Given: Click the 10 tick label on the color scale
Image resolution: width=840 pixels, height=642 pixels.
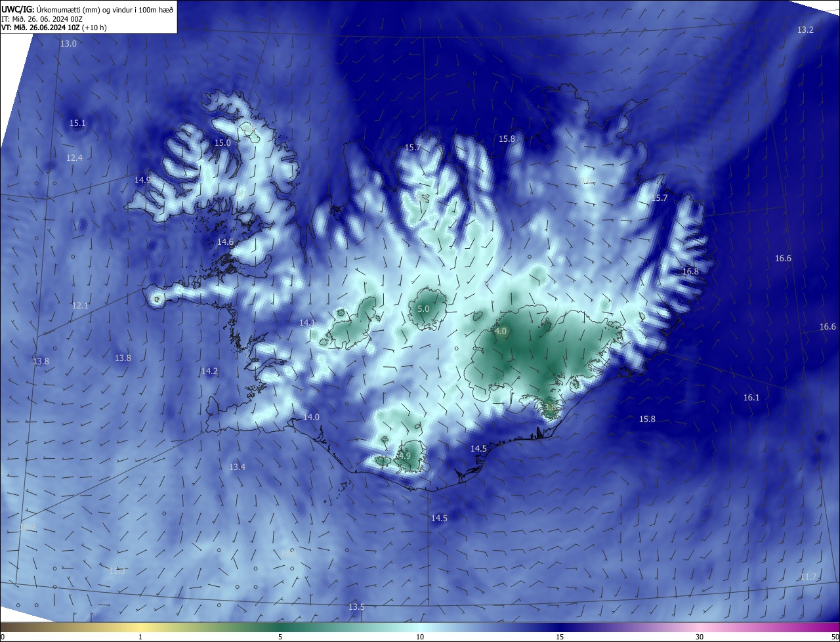Looking at the screenshot, I should click(x=420, y=637).
